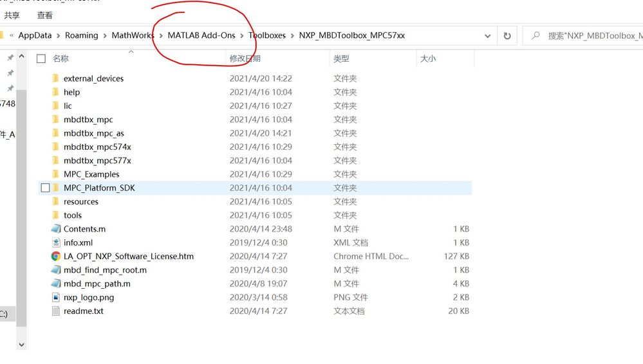
Task: Click navigation pane scrollbar down arrow
Action: pos(22,345)
